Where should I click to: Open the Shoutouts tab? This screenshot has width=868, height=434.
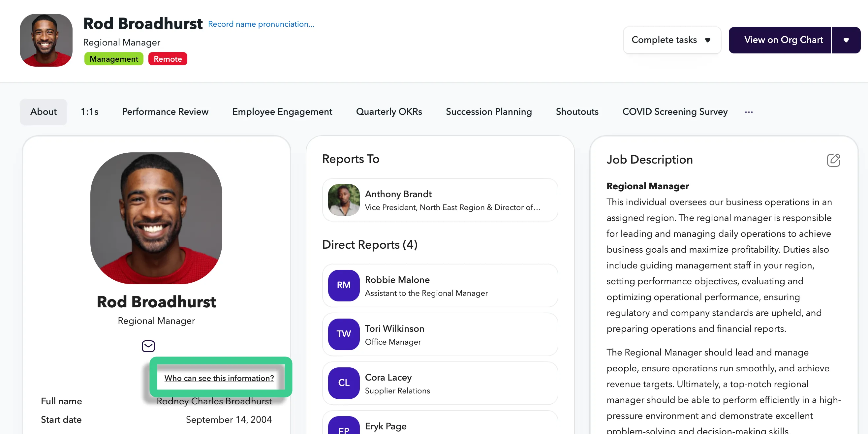tap(577, 112)
